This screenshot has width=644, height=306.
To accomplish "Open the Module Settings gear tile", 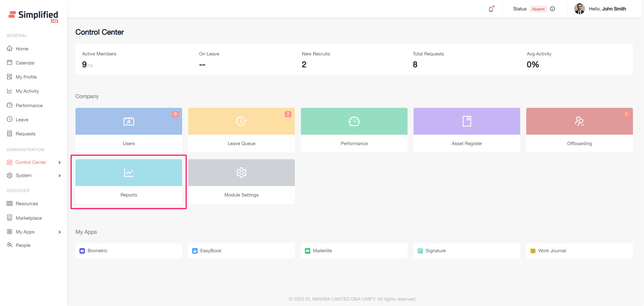I will [x=241, y=173].
